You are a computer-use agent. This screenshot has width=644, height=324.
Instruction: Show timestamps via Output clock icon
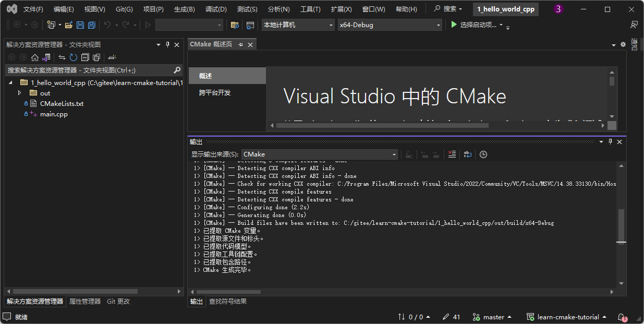click(483, 154)
